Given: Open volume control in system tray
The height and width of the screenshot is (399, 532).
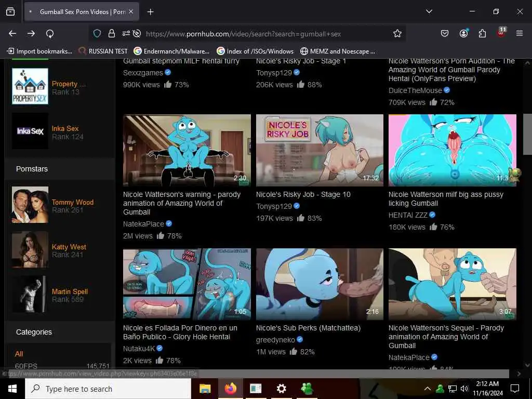Looking at the screenshot, I should pyautogui.click(x=464, y=389).
